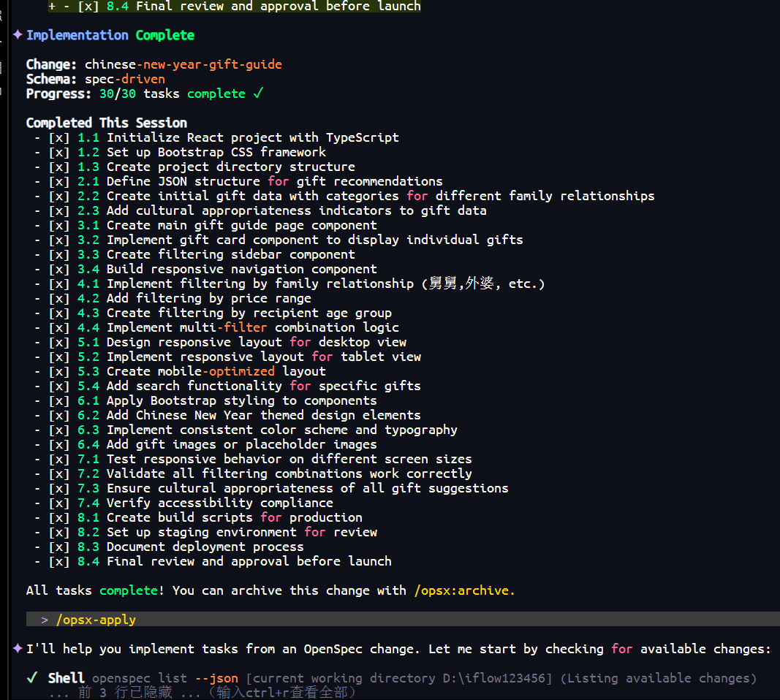Click the /opsx-apply command input line

(96, 620)
